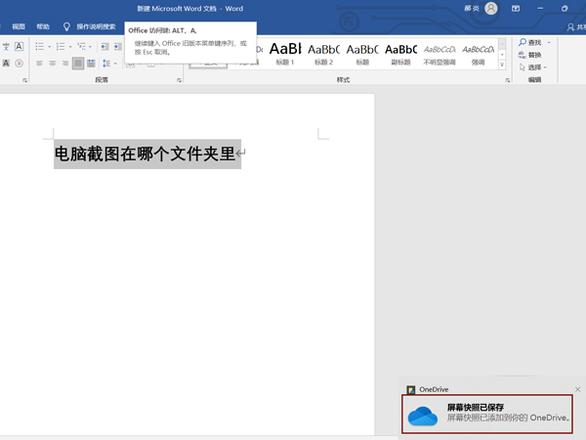This screenshot has height=440, width=586.
Task: Click the 查找 find button
Action: pyautogui.click(x=530, y=42)
